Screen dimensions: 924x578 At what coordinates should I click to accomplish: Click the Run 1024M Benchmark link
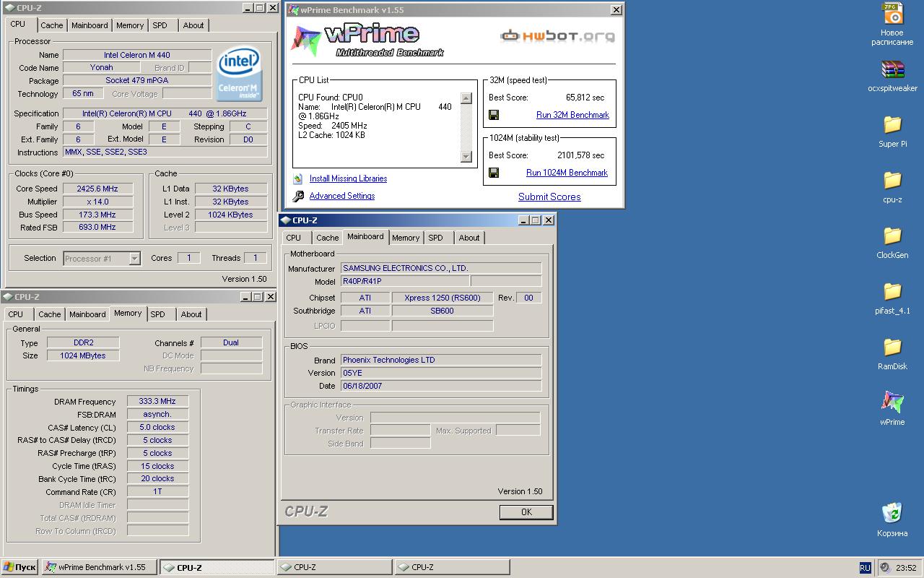pyautogui.click(x=567, y=173)
